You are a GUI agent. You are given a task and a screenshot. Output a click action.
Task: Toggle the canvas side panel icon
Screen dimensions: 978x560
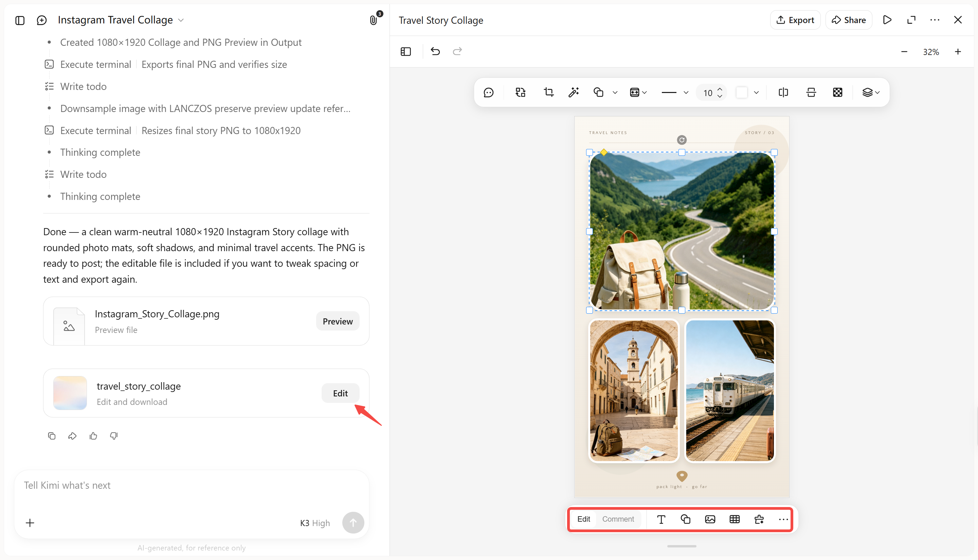click(405, 51)
